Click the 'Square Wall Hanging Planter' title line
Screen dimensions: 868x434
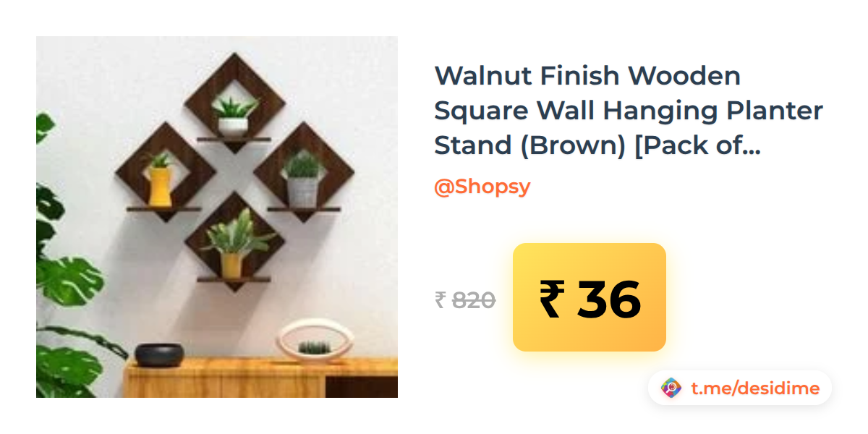[629, 110]
